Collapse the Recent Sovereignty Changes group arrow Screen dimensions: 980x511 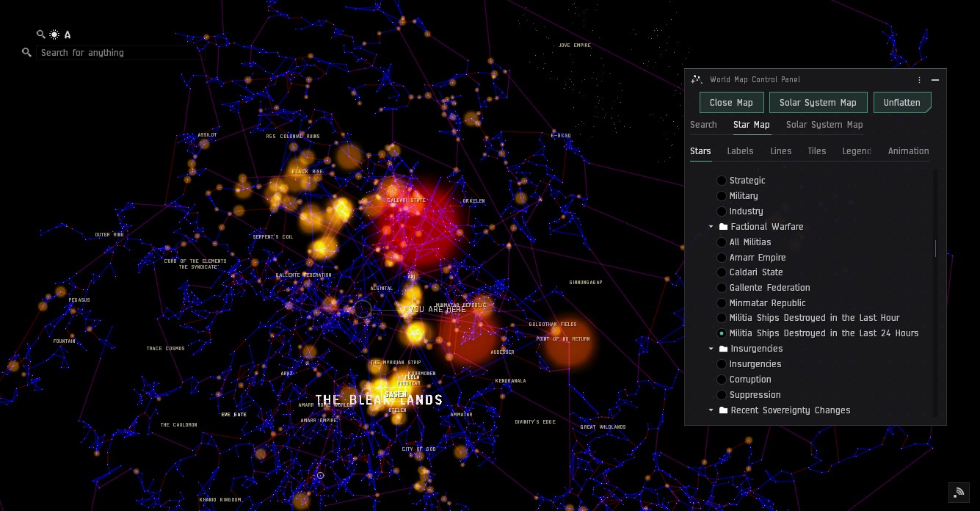[711, 410]
